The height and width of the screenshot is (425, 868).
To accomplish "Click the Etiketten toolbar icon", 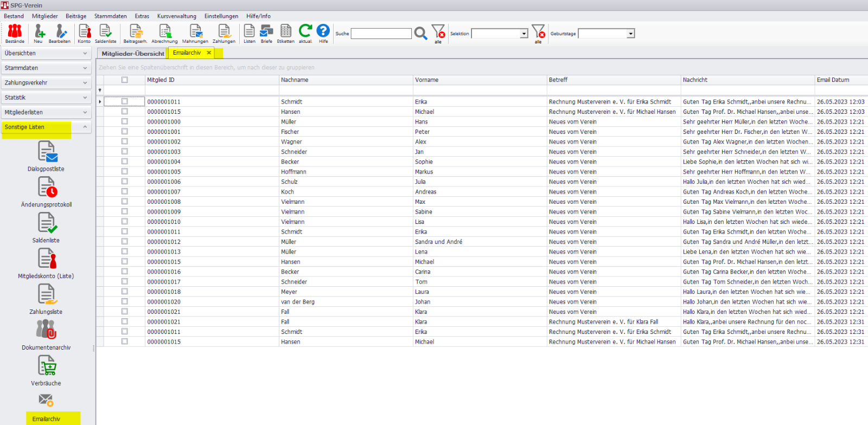I will tap(285, 33).
